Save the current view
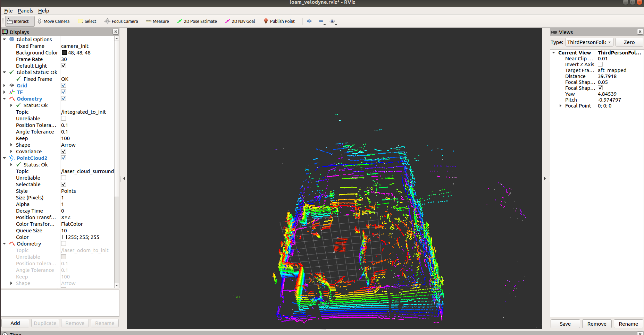 pyautogui.click(x=565, y=324)
